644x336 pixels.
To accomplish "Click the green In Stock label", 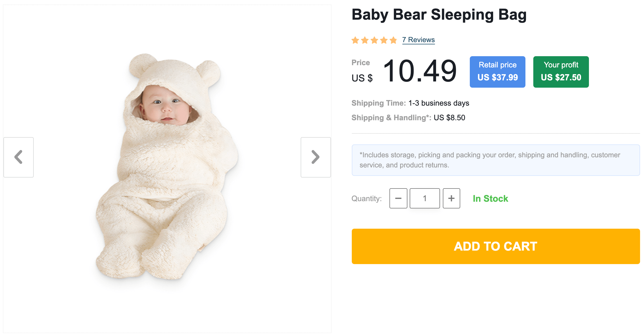I will point(490,199).
